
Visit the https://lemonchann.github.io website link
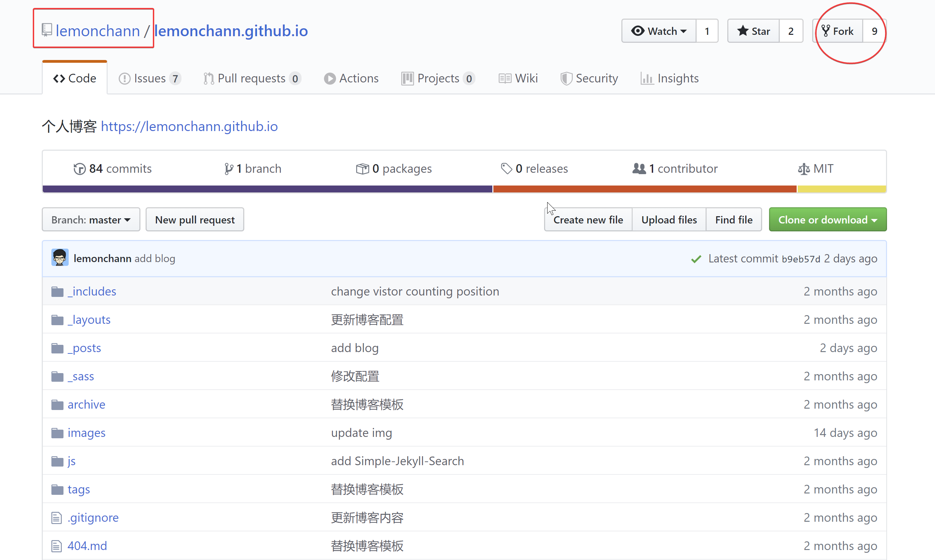189,127
